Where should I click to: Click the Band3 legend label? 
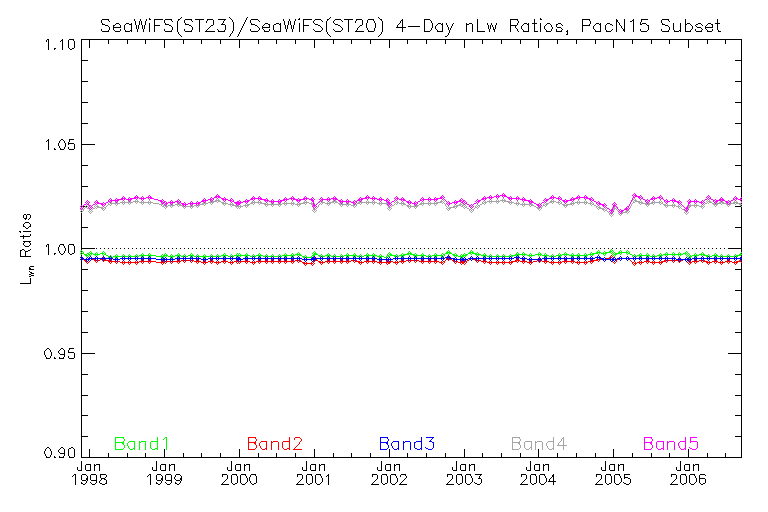pos(407,444)
